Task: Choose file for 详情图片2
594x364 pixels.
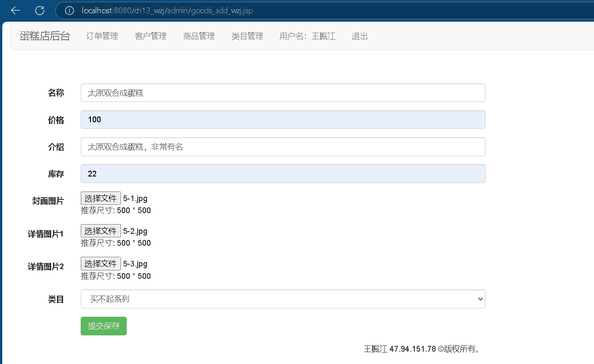Action: click(101, 264)
